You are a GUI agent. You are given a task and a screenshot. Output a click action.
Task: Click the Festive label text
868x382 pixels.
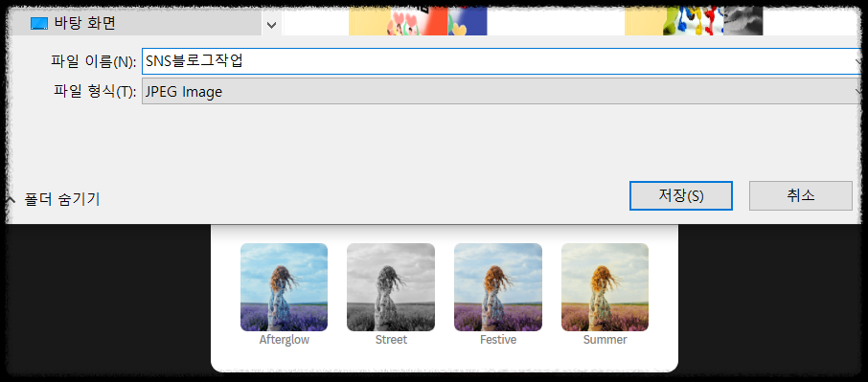497,340
